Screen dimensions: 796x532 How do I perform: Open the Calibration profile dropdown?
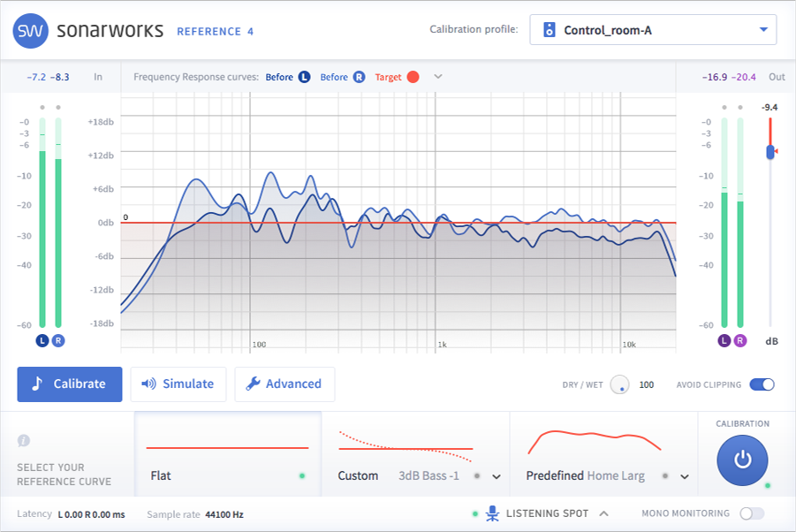pyautogui.click(x=763, y=30)
